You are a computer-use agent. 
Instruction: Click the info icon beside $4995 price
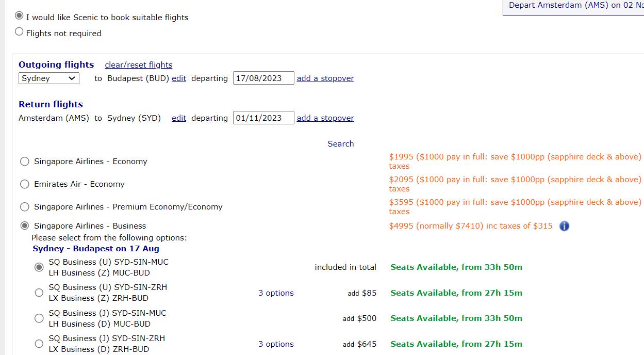pos(564,226)
